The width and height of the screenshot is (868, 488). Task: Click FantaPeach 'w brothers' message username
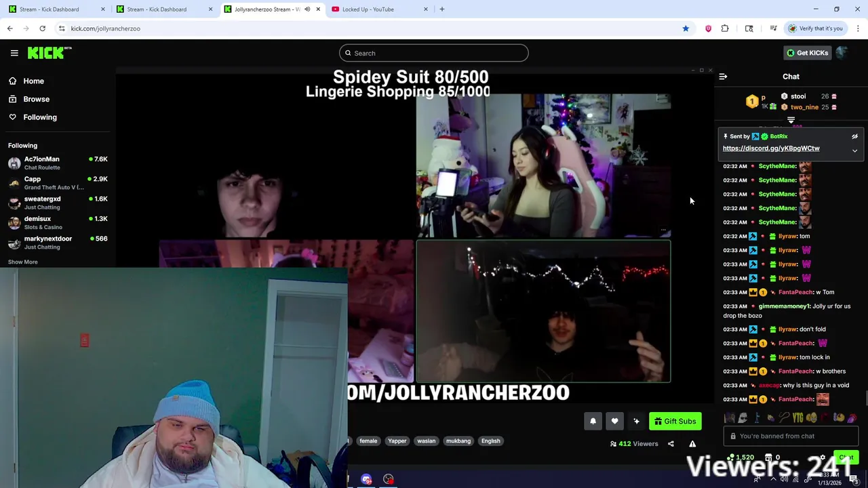(x=795, y=371)
